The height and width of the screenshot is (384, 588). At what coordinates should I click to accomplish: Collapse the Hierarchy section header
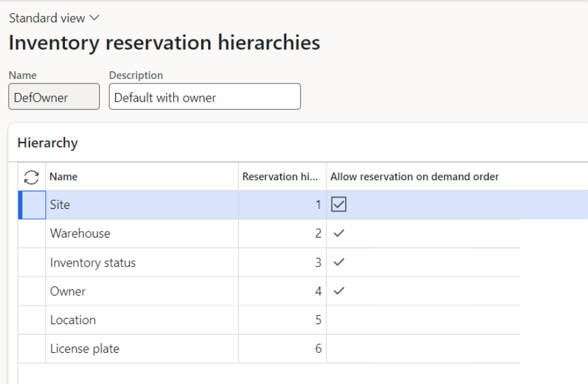point(48,143)
